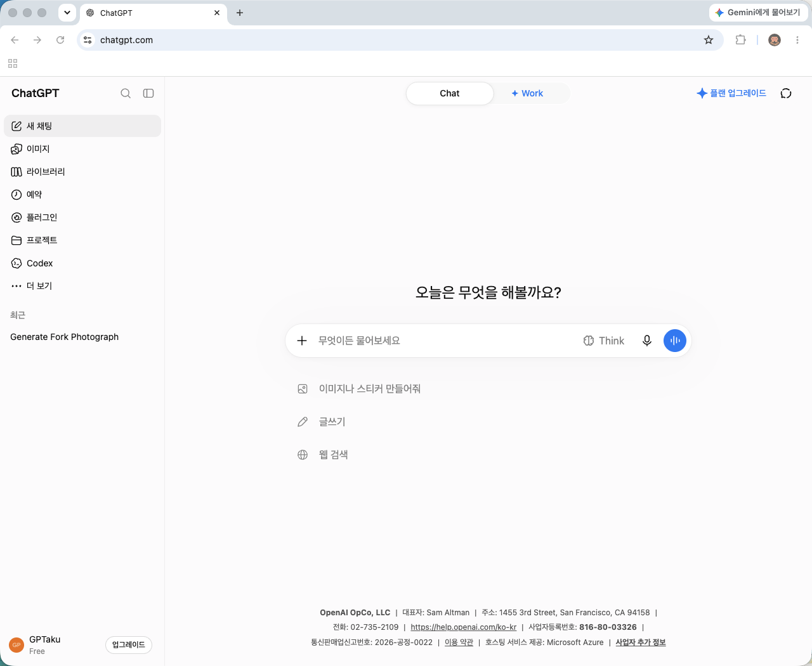
Task: Open Codex from the sidebar
Action: point(82,263)
